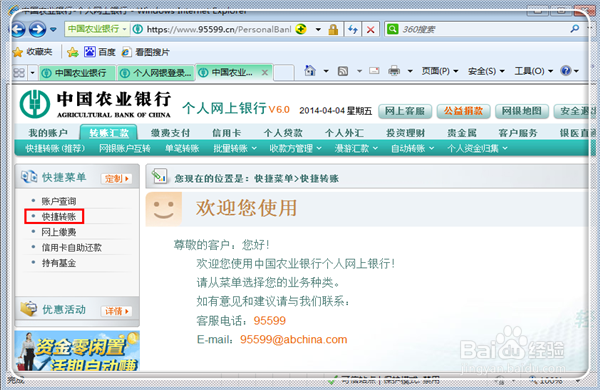Click the blue help question mark icon
Screen dimensions: 600x390
(x=566, y=71)
